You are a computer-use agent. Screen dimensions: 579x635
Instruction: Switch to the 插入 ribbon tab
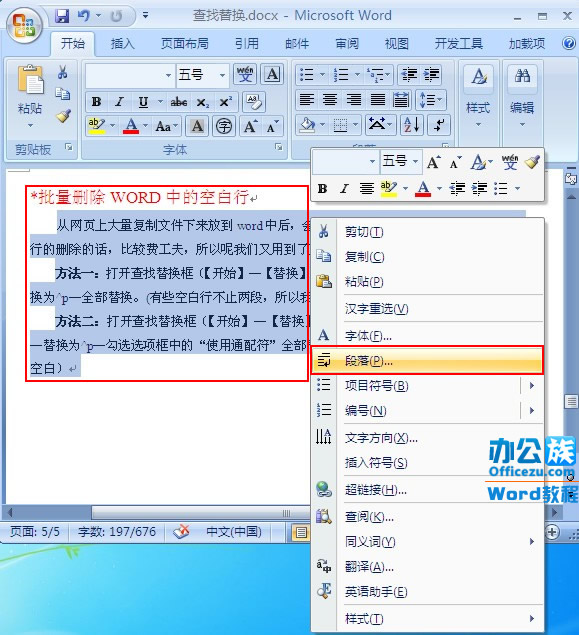[122, 43]
